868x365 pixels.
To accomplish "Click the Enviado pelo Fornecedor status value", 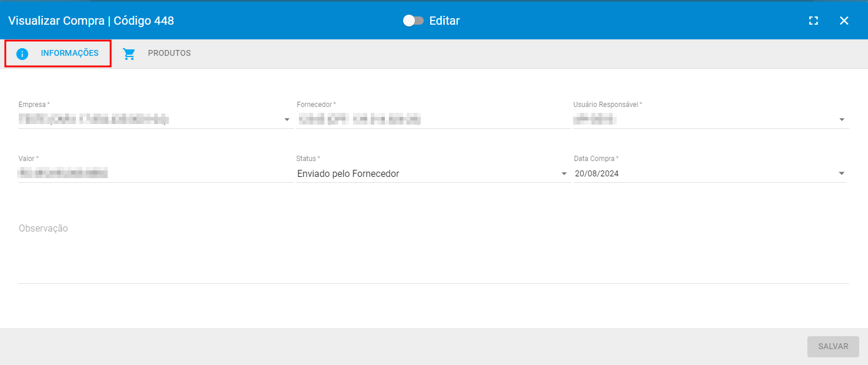I will [x=348, y=174].
